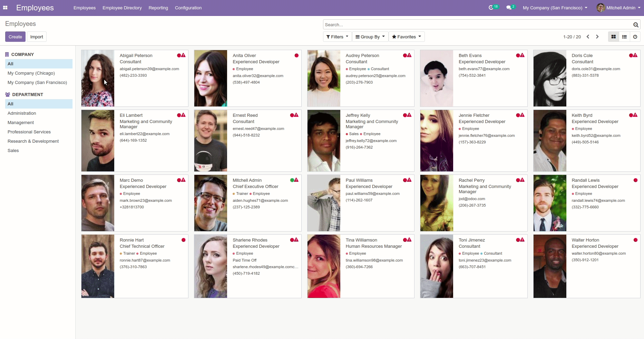644x339 pixels.
Task: Click warning triangle on Marc Demo card
Action: 183,180
